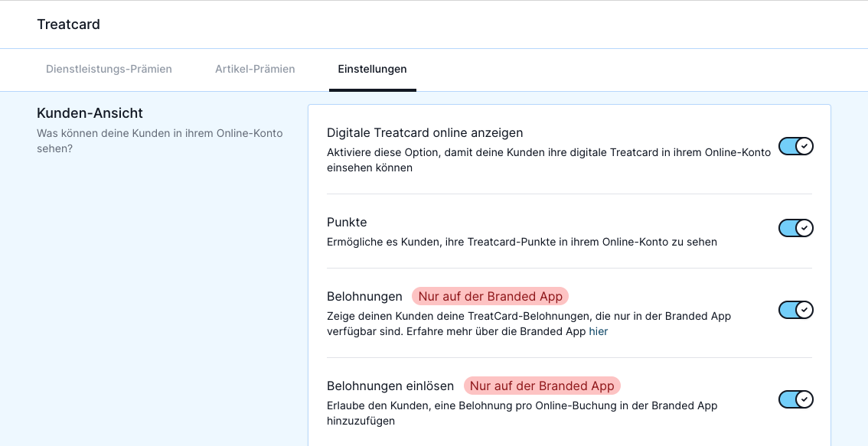Click the Kunden-Ansicht section heading
Viewport: 868px width, 446px height.
point(90,113)
